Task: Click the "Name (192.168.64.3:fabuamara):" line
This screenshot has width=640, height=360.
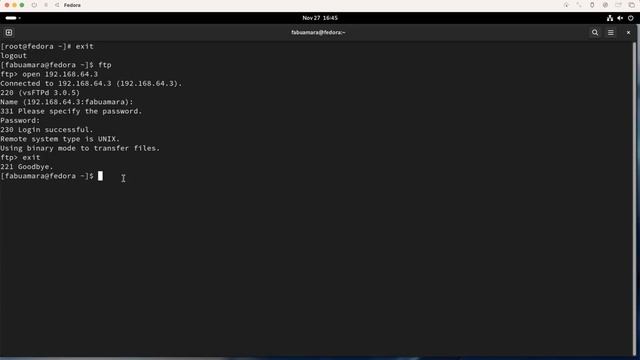Action: [x=67, y=102]
